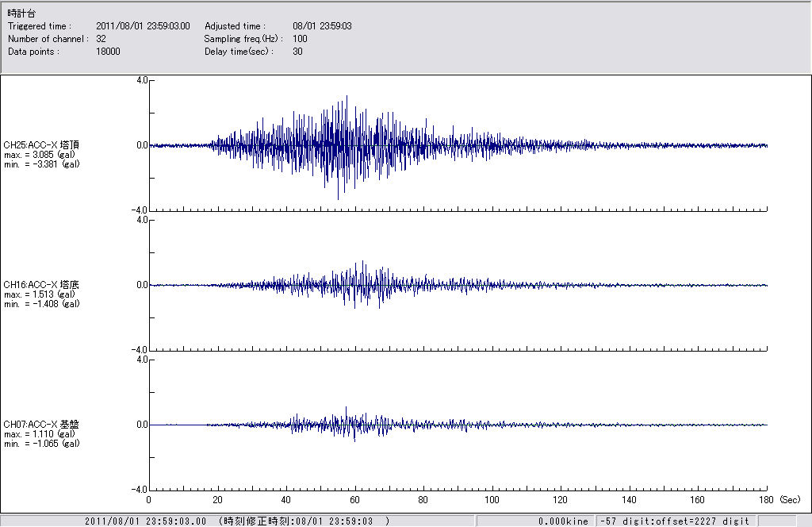This screenshot has width=812, height=527.
Task: Click the Data points value 18000
Action: tap(108, 52)
